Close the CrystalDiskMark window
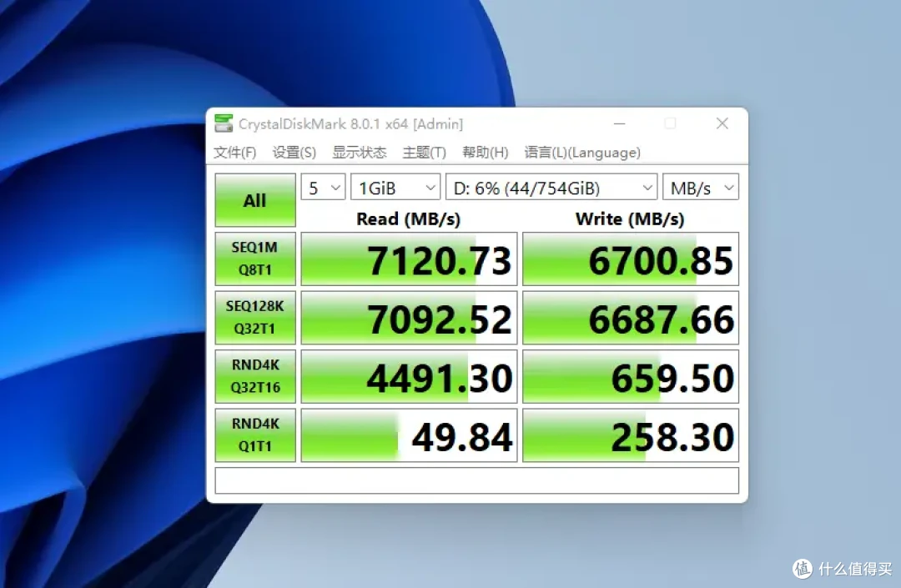The image size is (901, 588). click(x=722, y=123)
